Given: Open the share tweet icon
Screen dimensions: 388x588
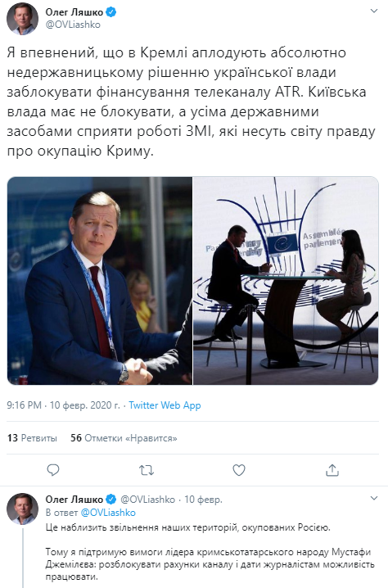Looking at the screenshot, I should 332,470.
